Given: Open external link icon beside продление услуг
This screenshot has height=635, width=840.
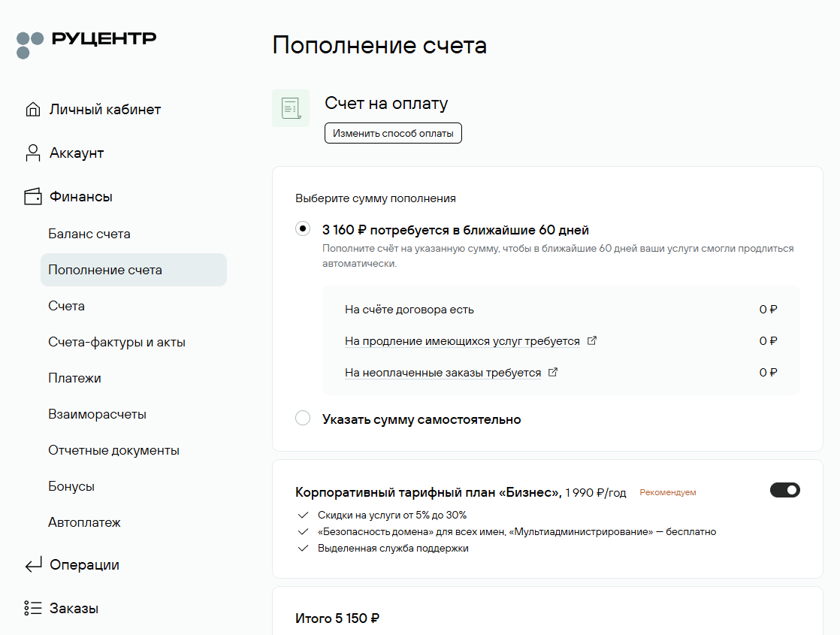Looking at the screenshot, I should click(592, 340).
